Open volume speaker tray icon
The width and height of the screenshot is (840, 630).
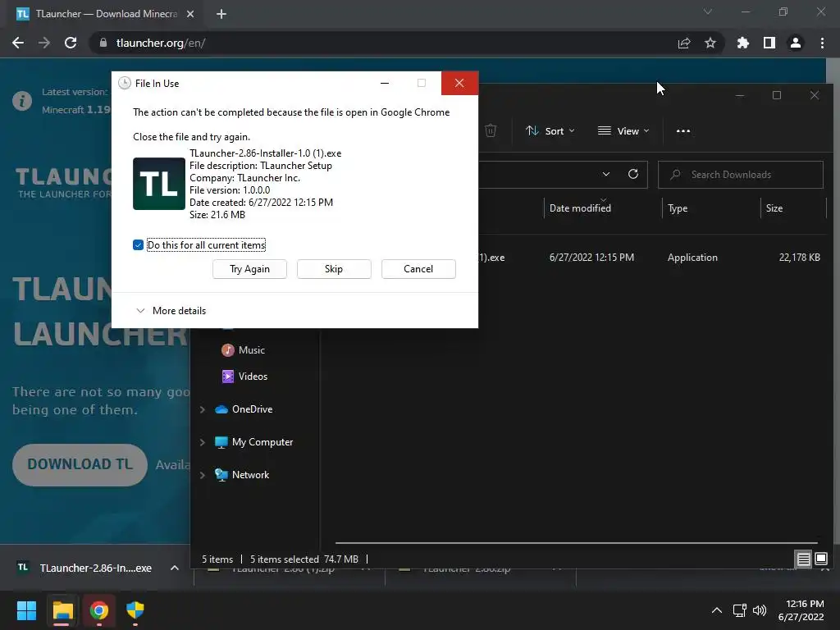(760, 610)
